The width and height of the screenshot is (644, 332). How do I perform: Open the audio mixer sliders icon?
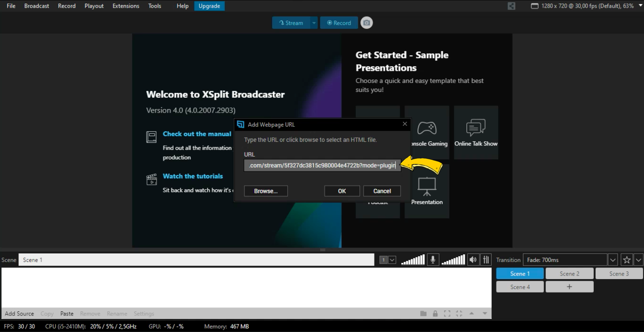486,260
